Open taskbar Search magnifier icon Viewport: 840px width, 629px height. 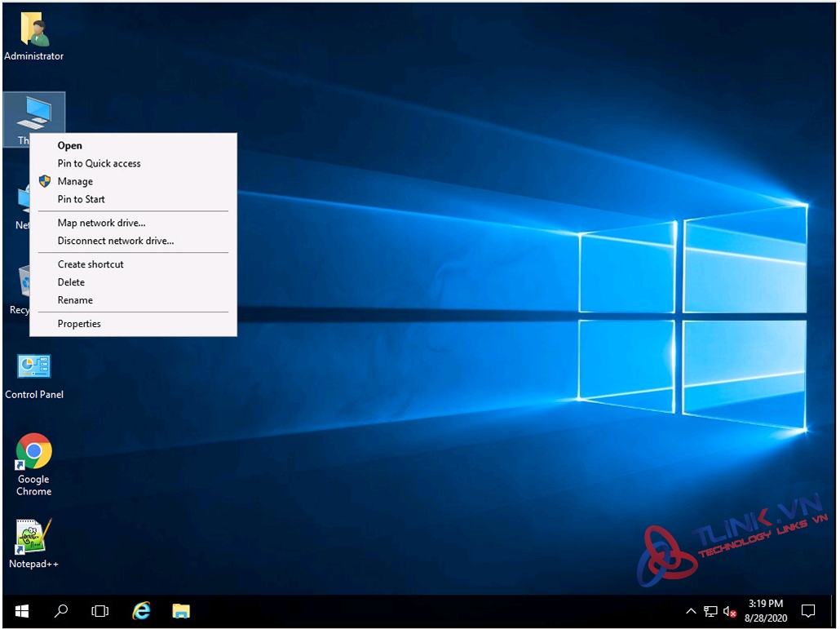(x=61, y=611)
